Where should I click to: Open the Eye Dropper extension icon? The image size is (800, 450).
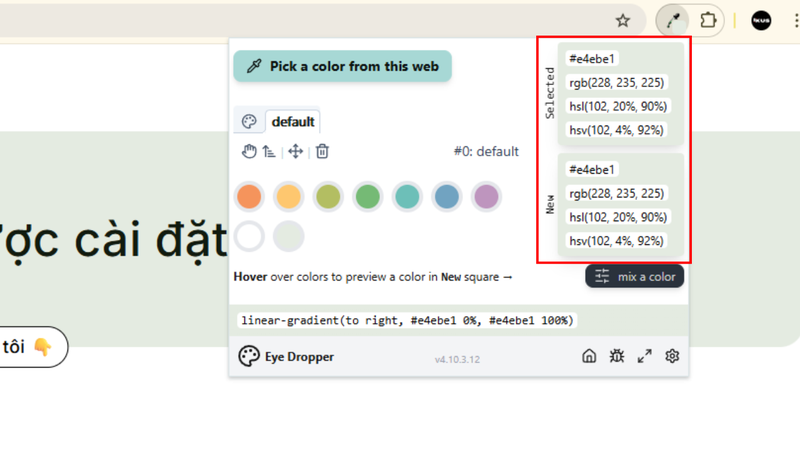pos(673,21)
